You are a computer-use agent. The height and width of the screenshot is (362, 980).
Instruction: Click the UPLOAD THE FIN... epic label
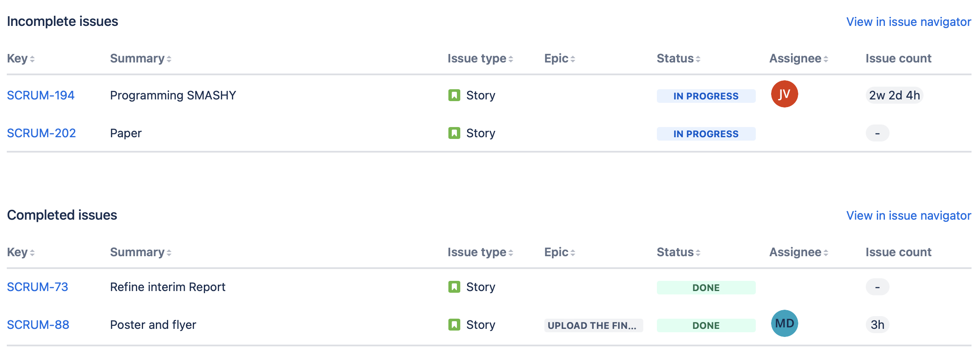593,325
